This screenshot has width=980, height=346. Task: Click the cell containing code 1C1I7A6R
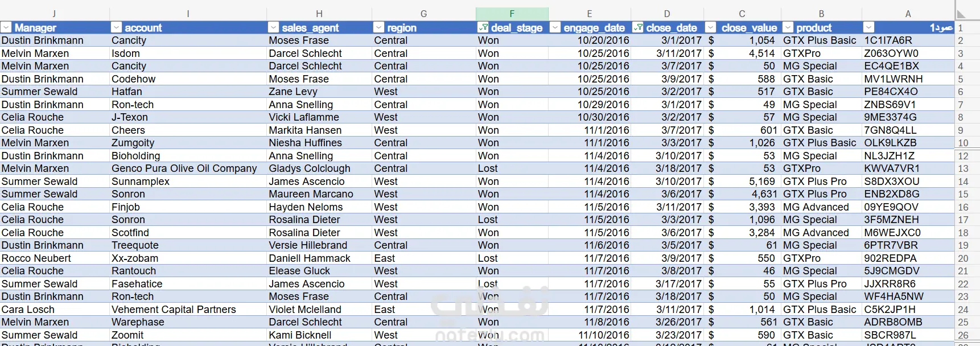(888, 40)
